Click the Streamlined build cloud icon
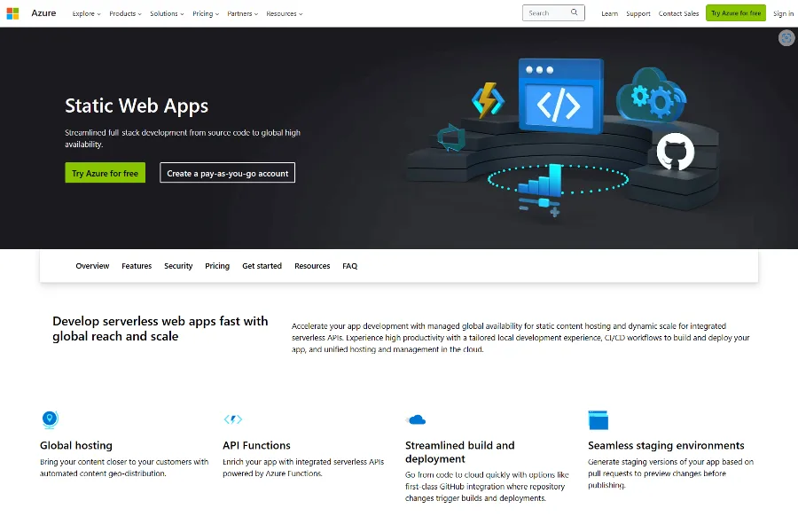Viewport: 798px width, 532px height. coord(416,419)
